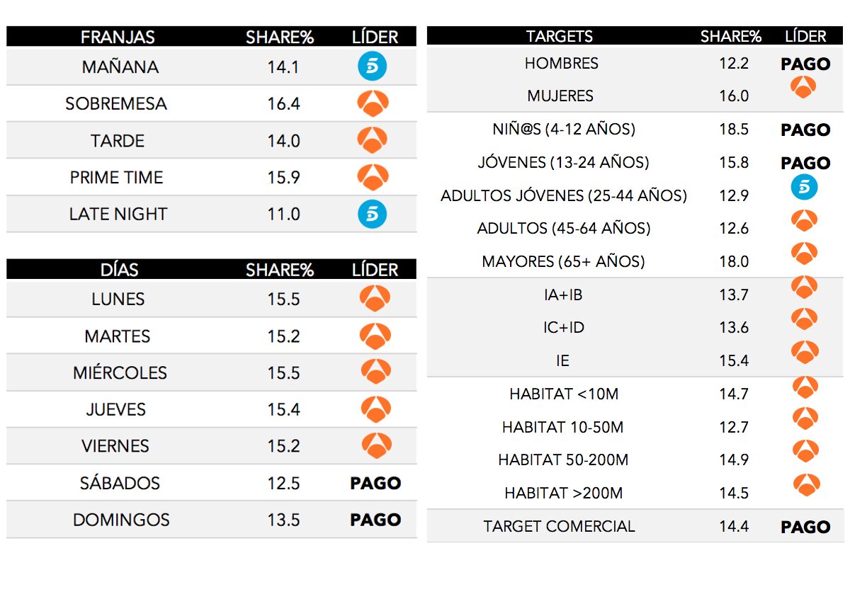The width and height of the screenshot is (850, 616).
Task: Click the Antena 3 logo in the LUNES row
Action: tap(375, 299)
